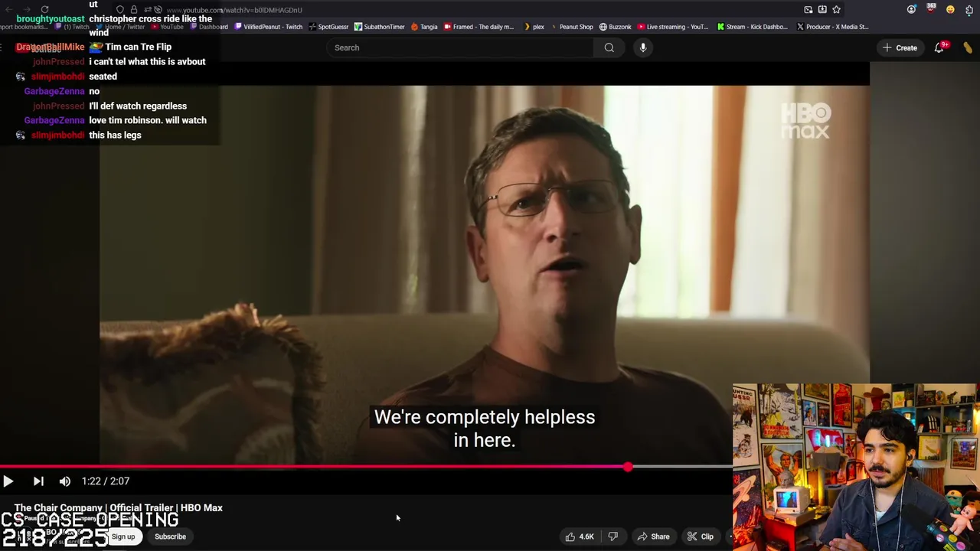Create a Clip of the video
980x551 pixels.
tap(701, 536)
